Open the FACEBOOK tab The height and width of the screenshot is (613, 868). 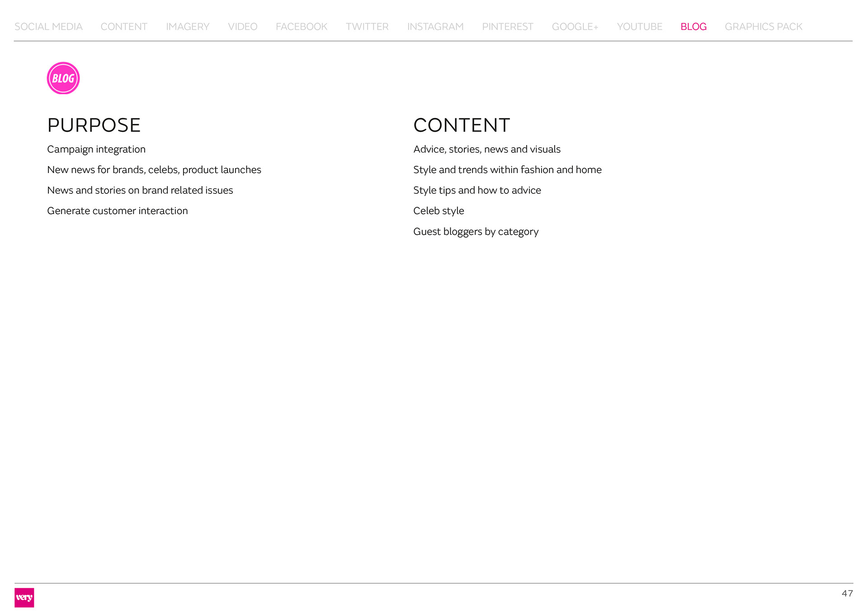tap(302, 27)
